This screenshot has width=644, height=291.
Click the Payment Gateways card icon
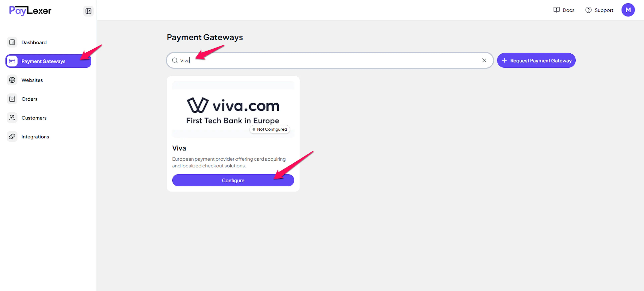pyautogui.click(x=12, y=61)
